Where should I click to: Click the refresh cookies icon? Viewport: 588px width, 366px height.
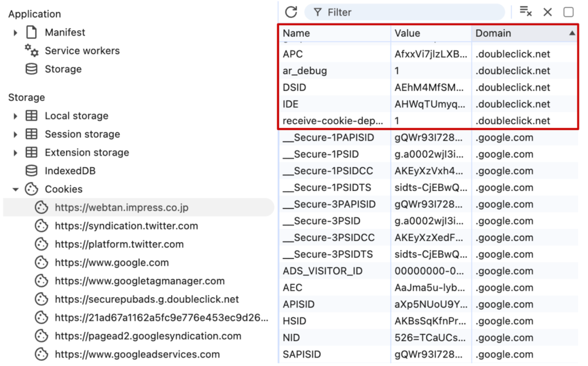point(291,12)
